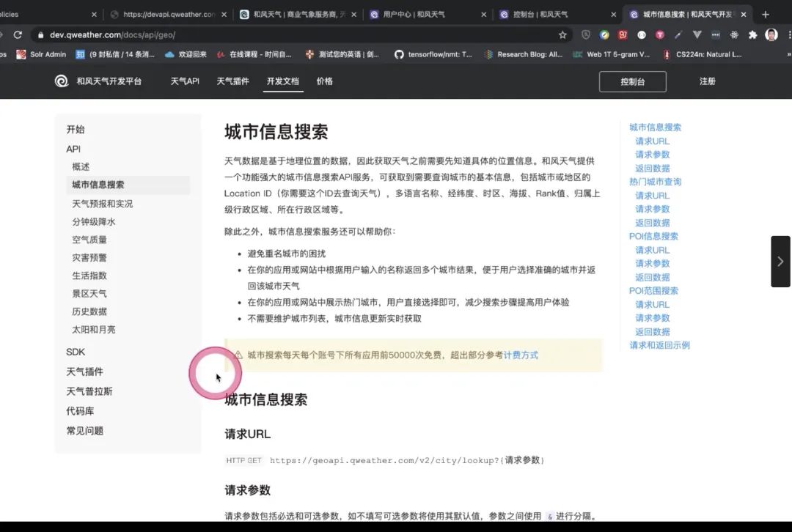Open the white circle extension icon
The width and height of the screenshot is (792, 532).
click(642, 35)
